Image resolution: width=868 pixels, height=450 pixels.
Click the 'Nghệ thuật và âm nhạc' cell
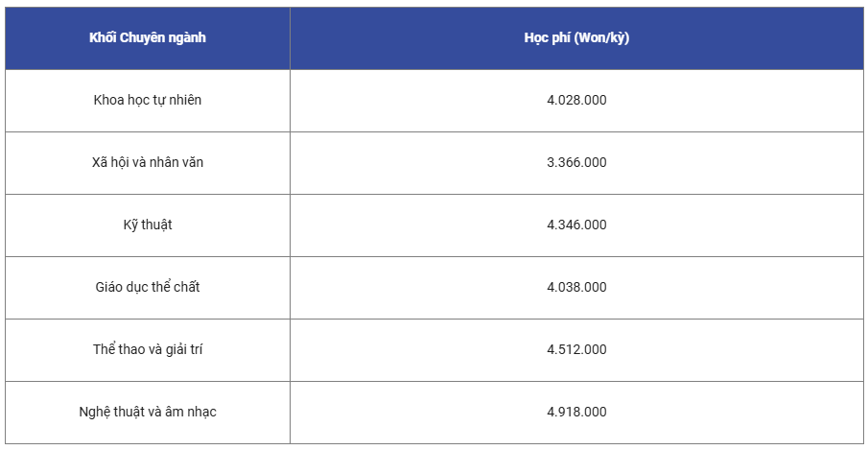148,413
